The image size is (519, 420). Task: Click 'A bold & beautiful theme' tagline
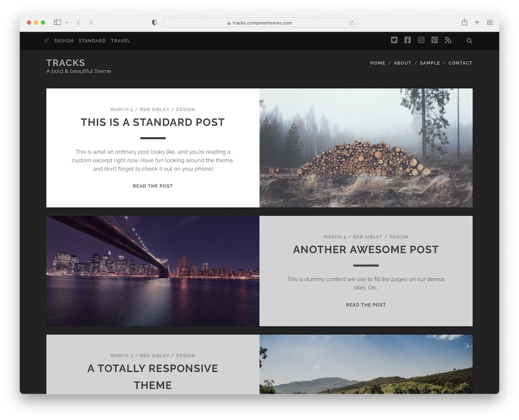coord(79,71)
